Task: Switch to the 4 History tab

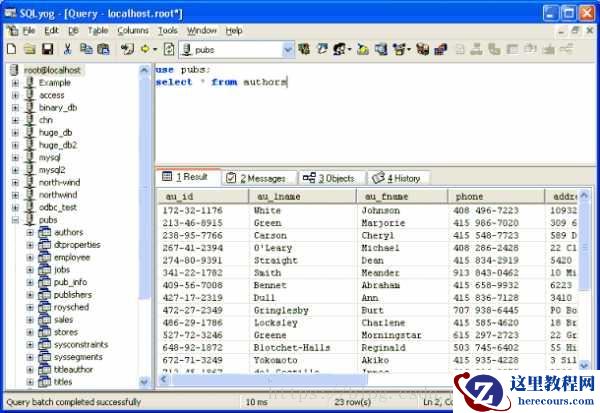Action: coord(396,178)
